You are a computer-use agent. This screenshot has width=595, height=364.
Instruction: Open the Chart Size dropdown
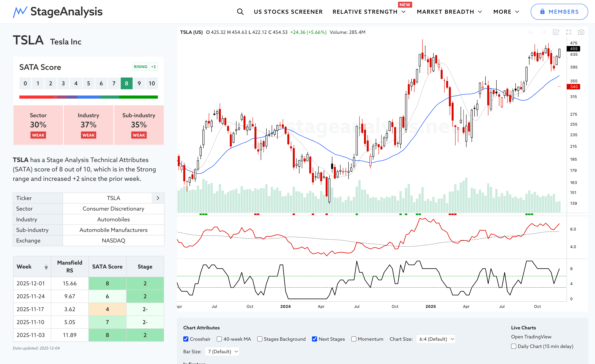pos(436,339)
